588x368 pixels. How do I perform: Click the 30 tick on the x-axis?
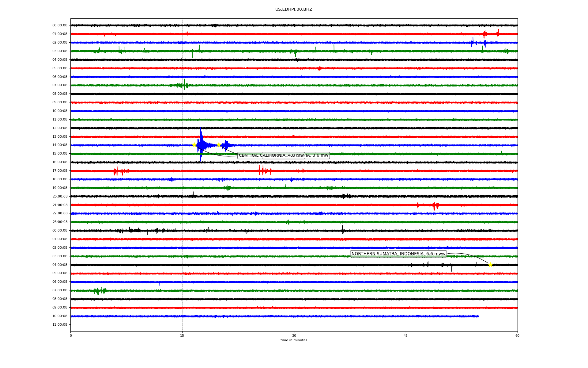coord(294,335)
